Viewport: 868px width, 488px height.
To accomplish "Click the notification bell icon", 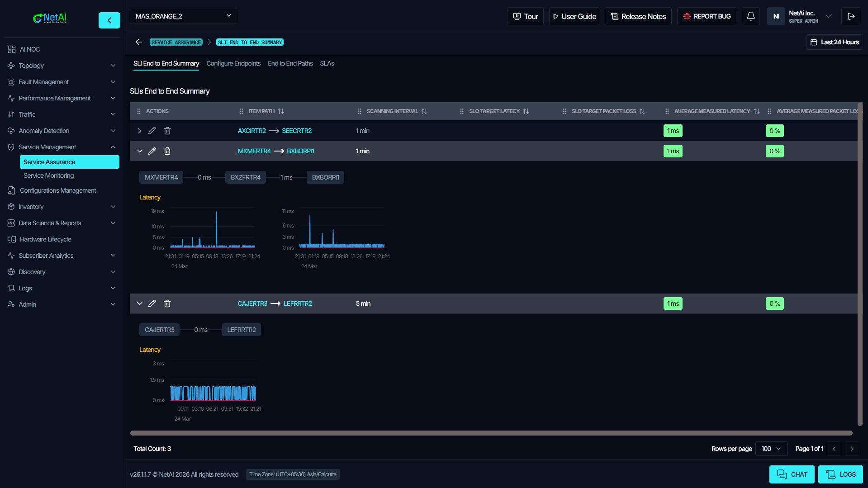I will tap(750, 16).
